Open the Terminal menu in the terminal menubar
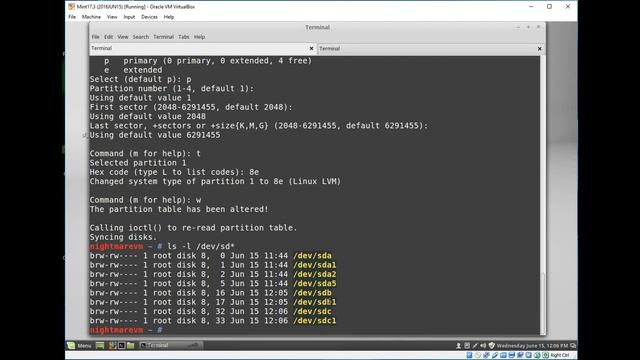The height and width of the screenshot is (360, 640). (163, 37)
